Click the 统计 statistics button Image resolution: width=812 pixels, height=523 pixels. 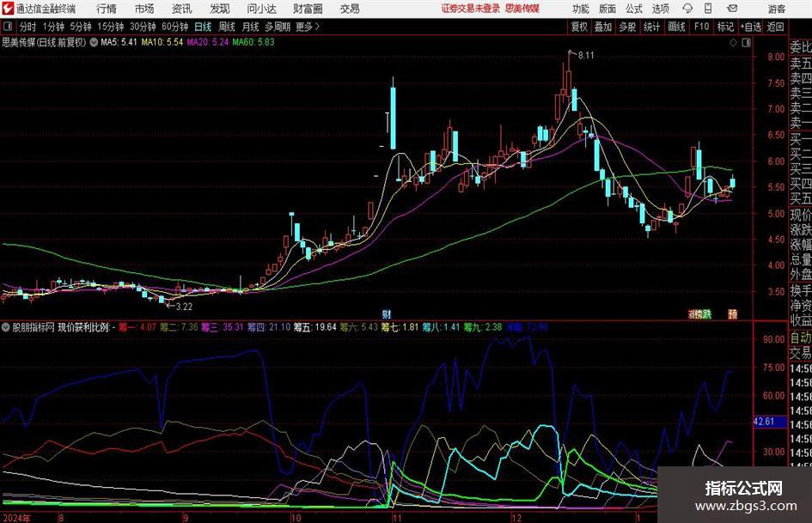pyautogui.click(x=651, y=27)
